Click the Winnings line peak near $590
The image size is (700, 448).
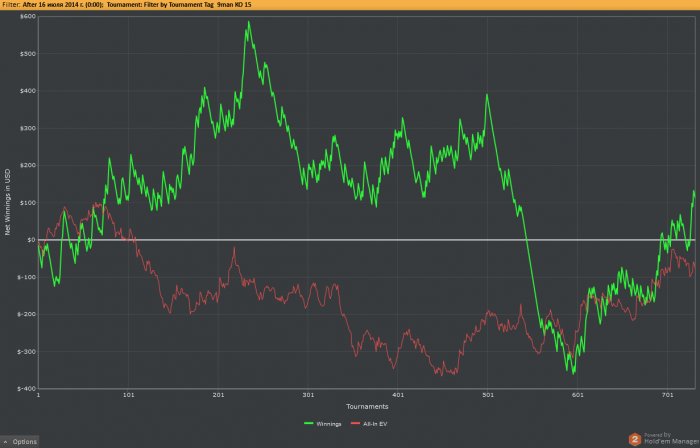[249, 22]
